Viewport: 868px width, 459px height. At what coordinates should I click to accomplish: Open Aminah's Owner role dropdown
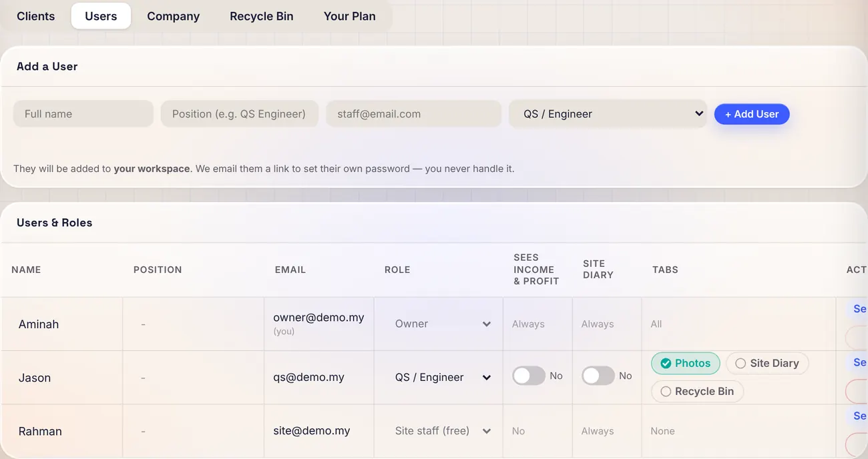coord(442,324)
